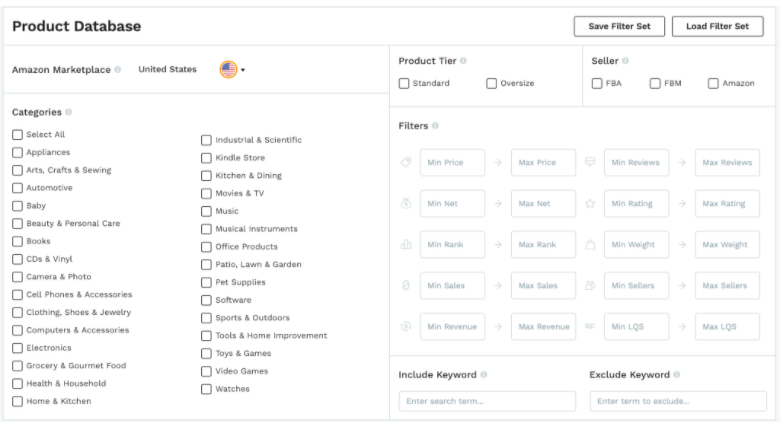Tick the Toys & Games checkbox
Image resolution: width=784 pixels, height=426 pixels.
coord(206,354)
